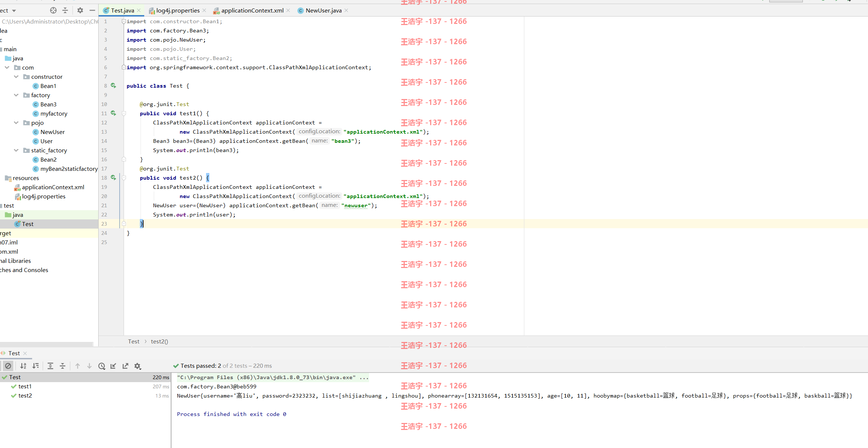Select Scratches and Consoles node
The height and width of the screenshot is (448, 868).
(24, 270)
